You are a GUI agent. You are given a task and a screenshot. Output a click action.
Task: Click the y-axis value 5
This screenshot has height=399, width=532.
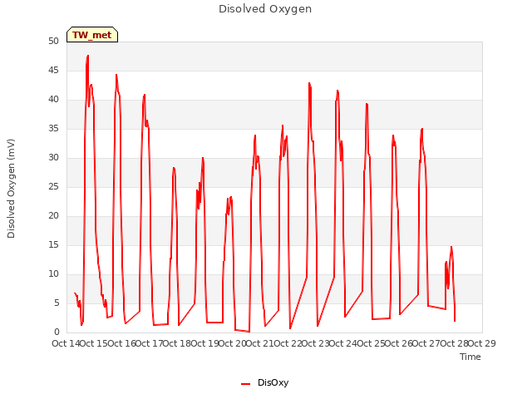(57, 303)
